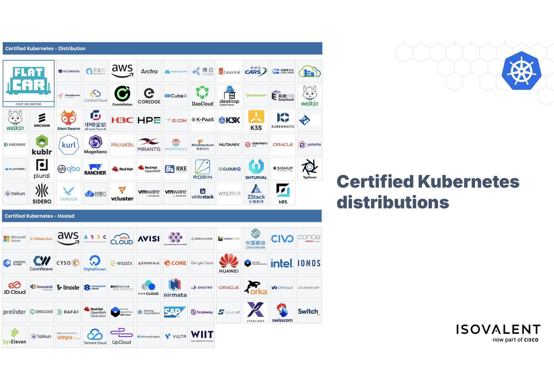The width and height of the screenshot is (554, 392).
Task: Open the kublr logo tile
Action: pos(42,144)
